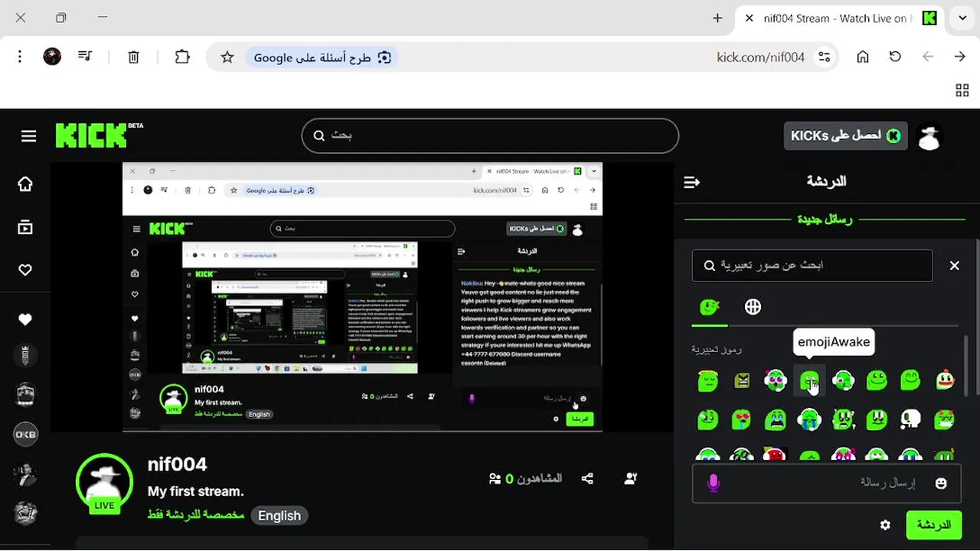Click the stream video player
The image size is (980, 551).
[x=362, y=297]
